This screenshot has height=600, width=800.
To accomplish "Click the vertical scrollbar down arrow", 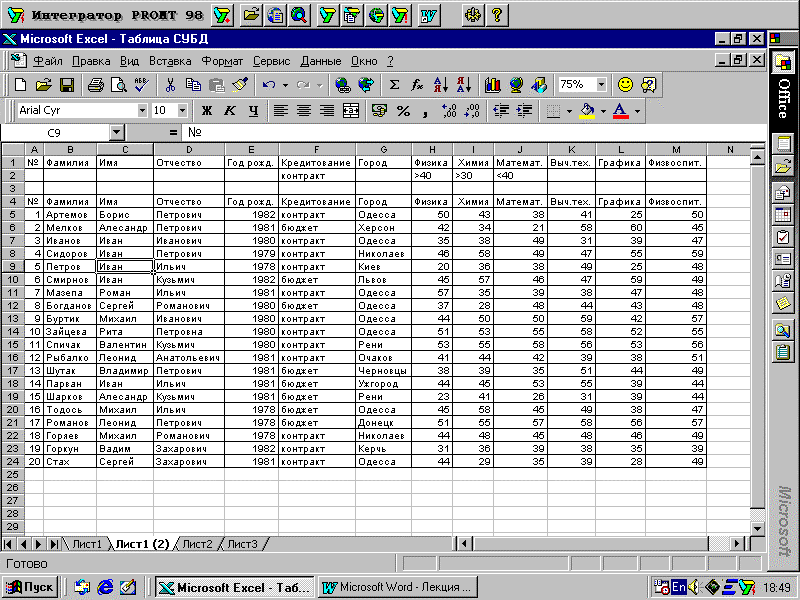I will (758, 528).
